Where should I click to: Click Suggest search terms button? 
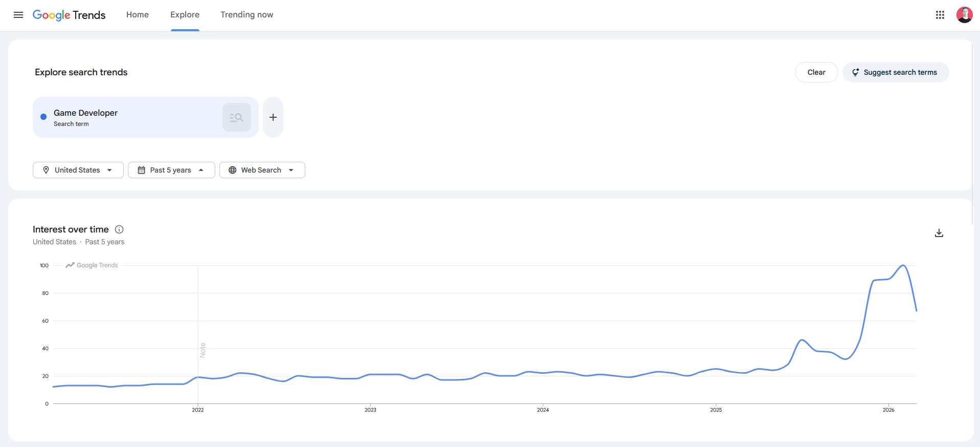(895, 72)
